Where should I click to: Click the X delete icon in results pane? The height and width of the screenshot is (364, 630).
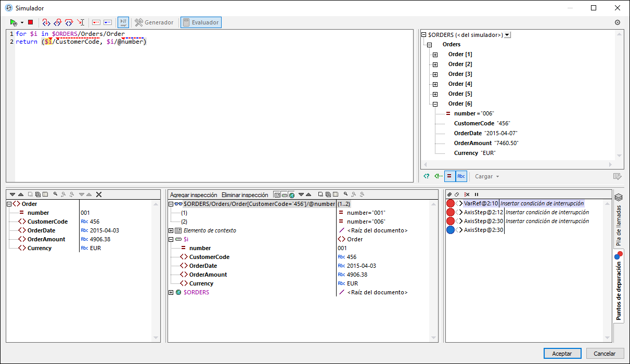99,194
